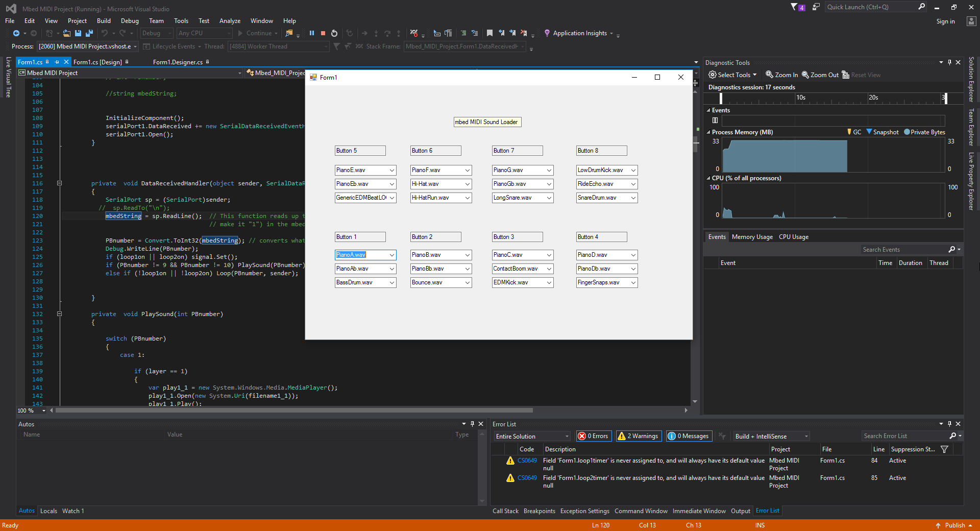Viewport: 980px width, 531px height.
Task: Click the account avatar icon
Action: click(971, 21)
